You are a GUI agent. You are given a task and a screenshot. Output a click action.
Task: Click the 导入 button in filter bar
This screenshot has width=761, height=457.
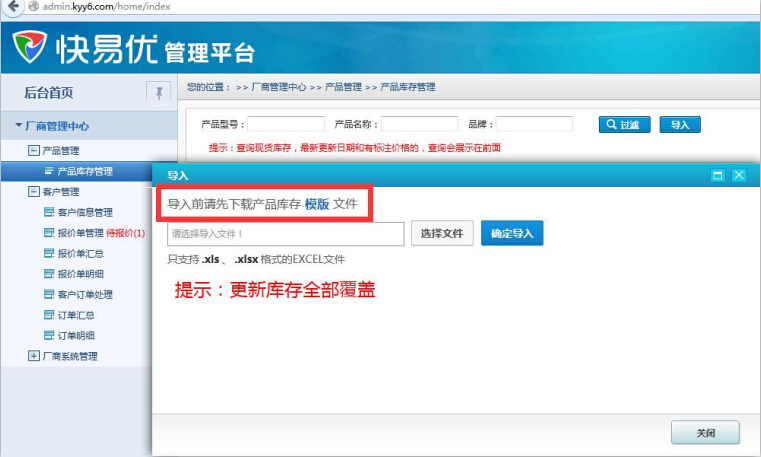(x=680, y=125)
